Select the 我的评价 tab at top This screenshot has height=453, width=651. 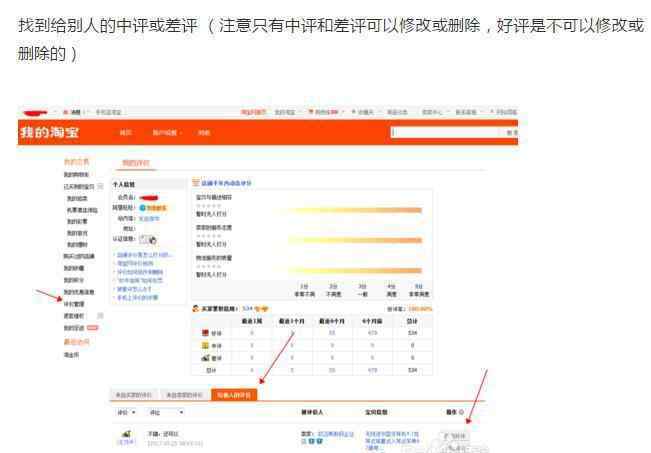click(135, 163)
